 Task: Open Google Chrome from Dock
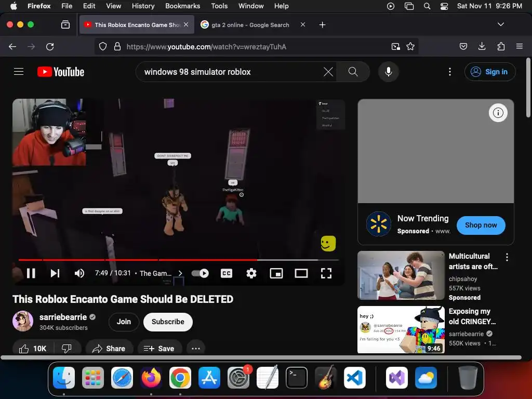pos(180,378)
